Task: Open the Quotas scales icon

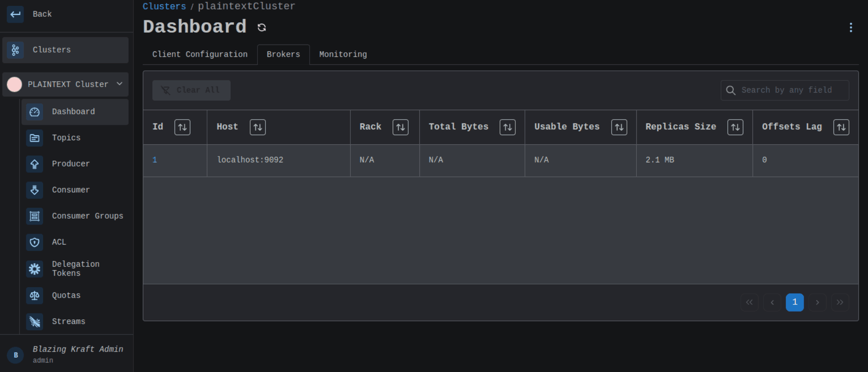Action: tap(34, 296)
